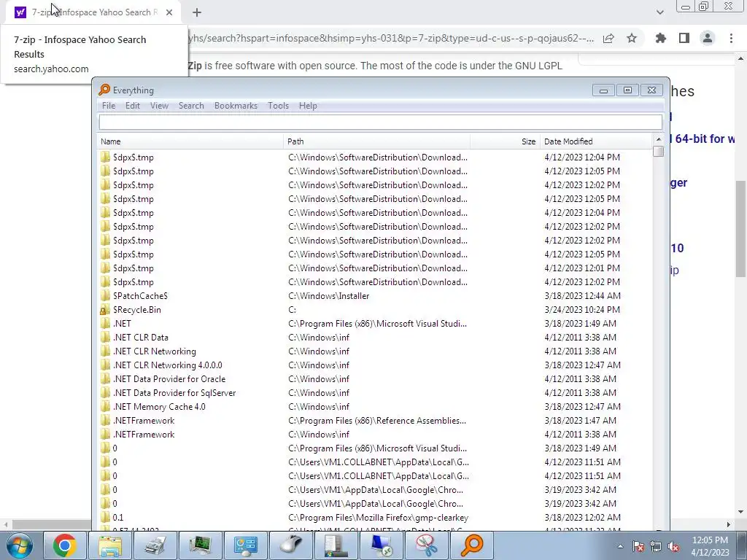Open Windows Explorer folder icon in taskbar
747x560 pixels.
[x=110, y=545]
